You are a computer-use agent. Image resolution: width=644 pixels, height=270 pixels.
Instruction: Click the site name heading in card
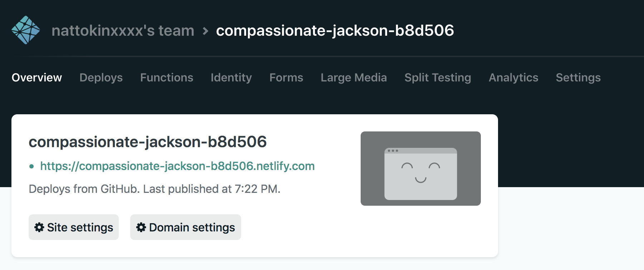(x=147, y=142)
